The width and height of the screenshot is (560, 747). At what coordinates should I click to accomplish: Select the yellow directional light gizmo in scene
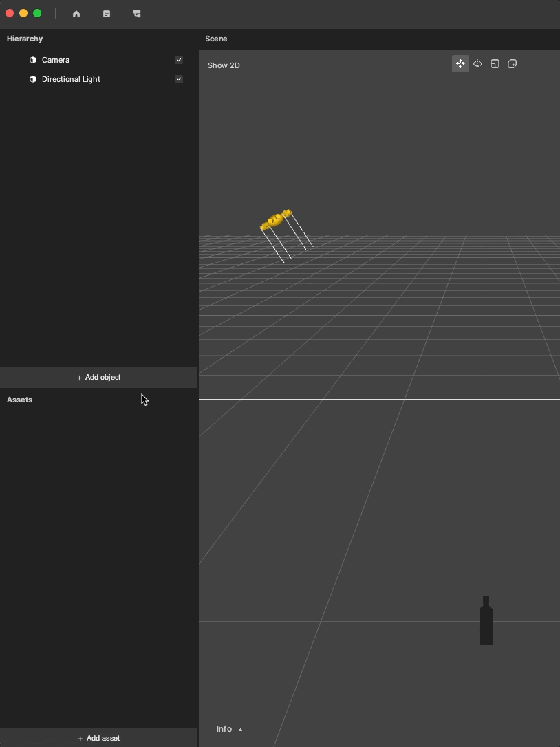(276, 219)
